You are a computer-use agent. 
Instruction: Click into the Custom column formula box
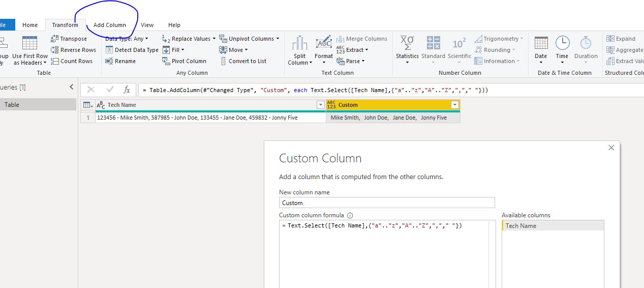click(x=387, y=254)
